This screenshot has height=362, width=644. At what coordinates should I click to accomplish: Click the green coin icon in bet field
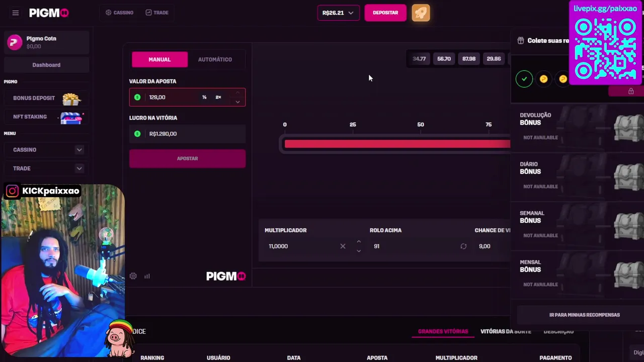[137, 97]
